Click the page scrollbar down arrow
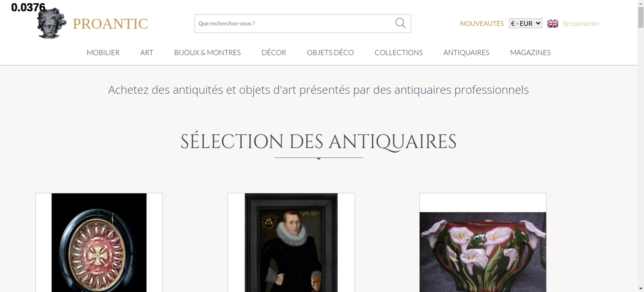The image size is (644, 292). [641, 288]
